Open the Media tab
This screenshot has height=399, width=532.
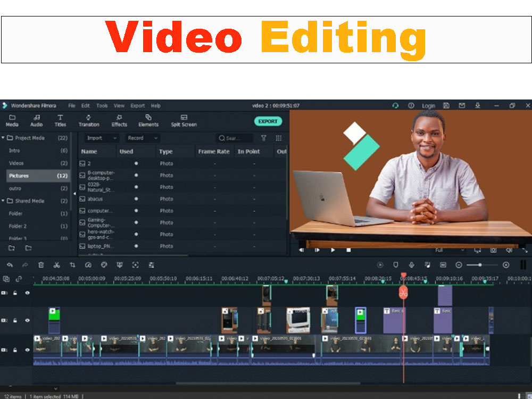[x=12, y=120]
